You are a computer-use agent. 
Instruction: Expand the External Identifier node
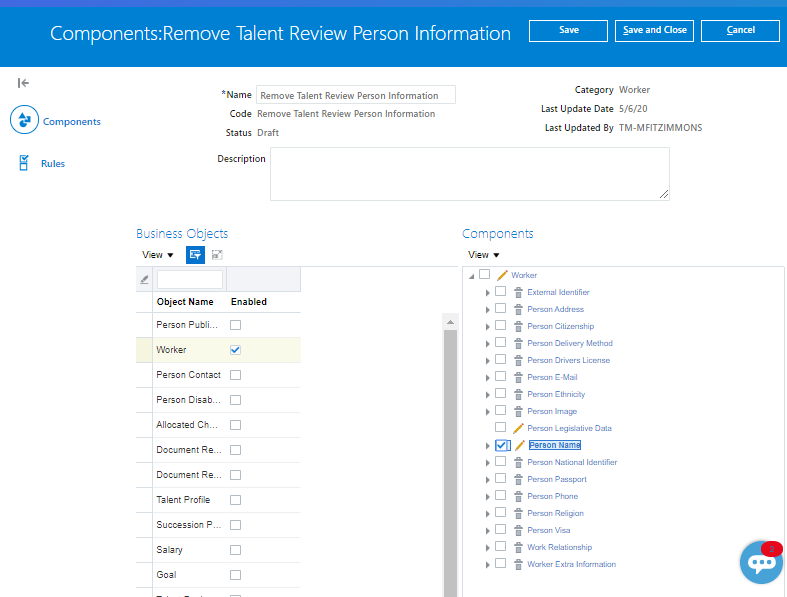pos(487,293)
